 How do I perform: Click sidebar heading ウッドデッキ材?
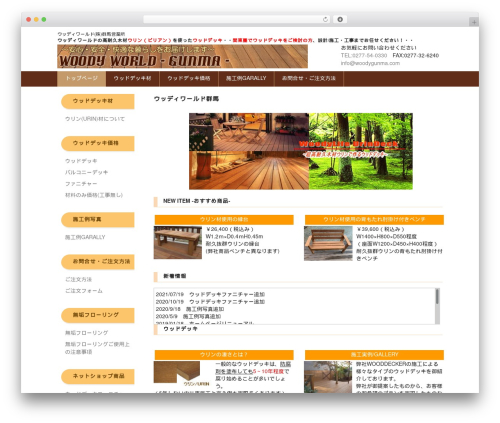98,101
